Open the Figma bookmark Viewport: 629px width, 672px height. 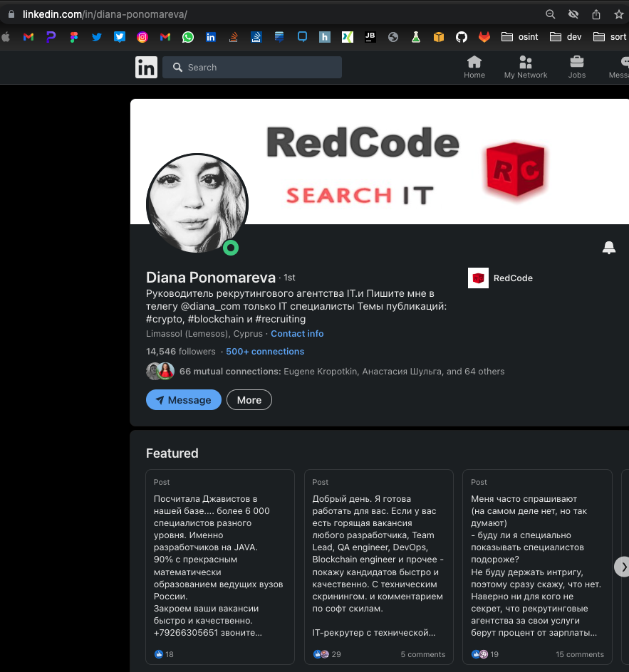coord(74,37)
